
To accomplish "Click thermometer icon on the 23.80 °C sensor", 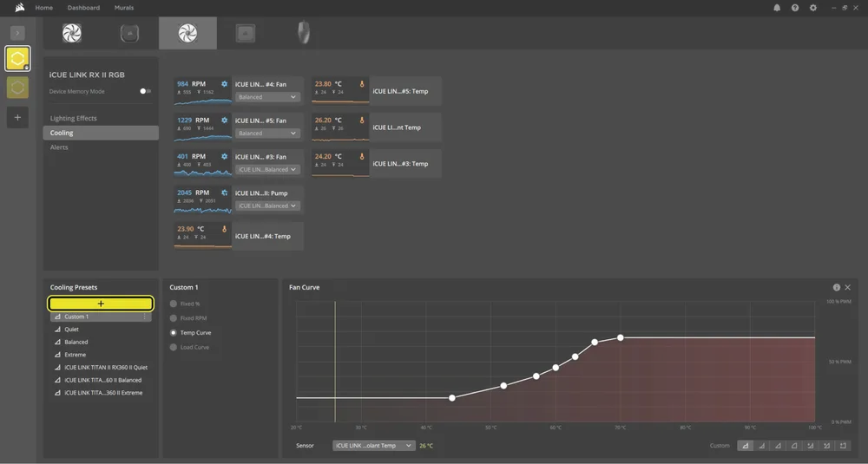I will tap(362, 84).
